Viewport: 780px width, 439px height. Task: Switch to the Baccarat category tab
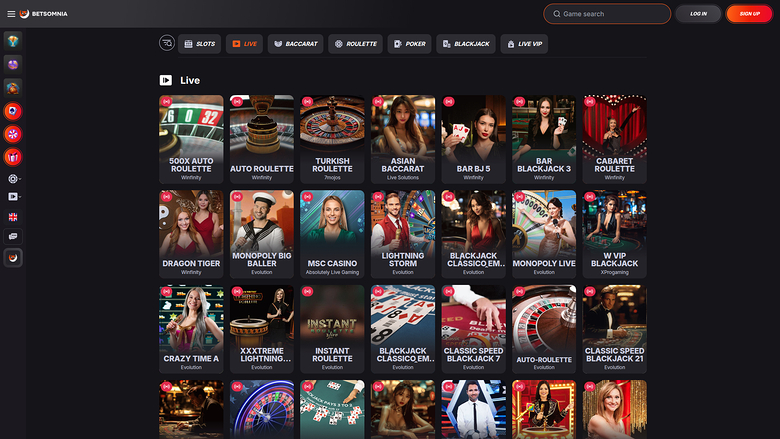(295, 44)
